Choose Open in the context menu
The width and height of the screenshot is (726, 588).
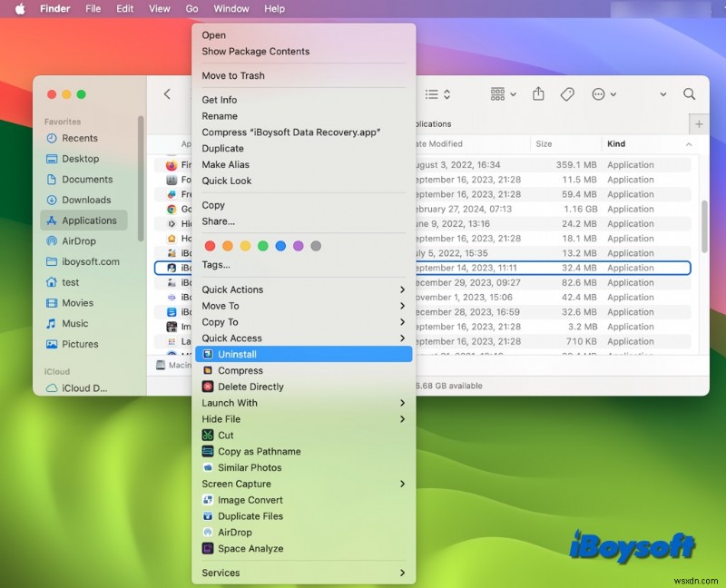coord(304,35)
